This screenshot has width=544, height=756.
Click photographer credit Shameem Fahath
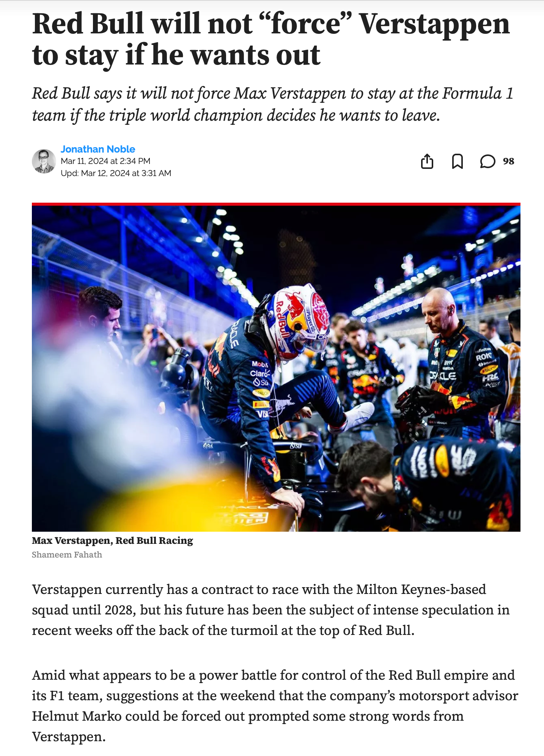67,554
